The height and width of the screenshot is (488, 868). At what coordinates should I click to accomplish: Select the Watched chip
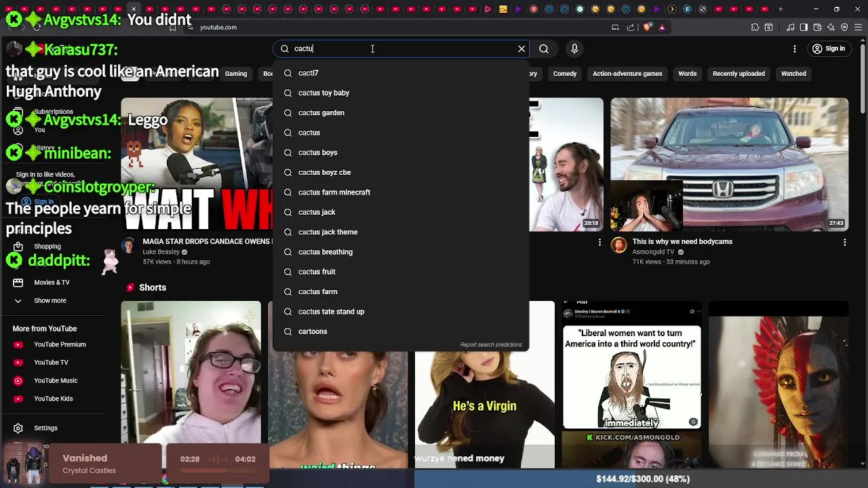click(x=793, y=74)
